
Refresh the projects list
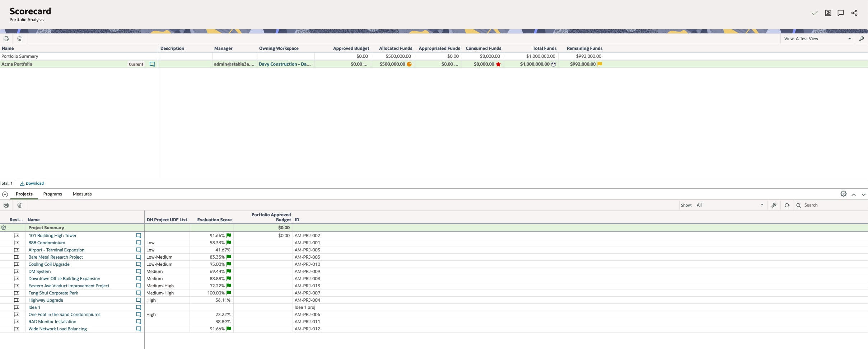click(x=787, y=205)
